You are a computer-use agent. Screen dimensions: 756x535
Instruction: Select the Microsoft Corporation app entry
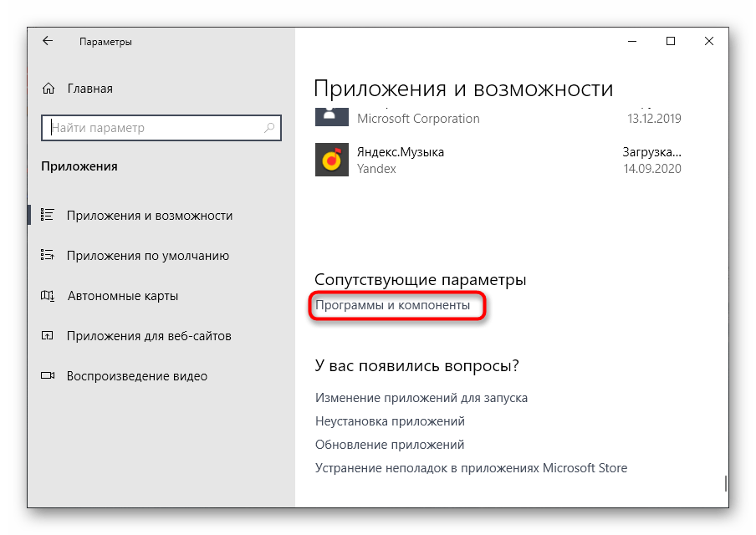pos(418,119)
